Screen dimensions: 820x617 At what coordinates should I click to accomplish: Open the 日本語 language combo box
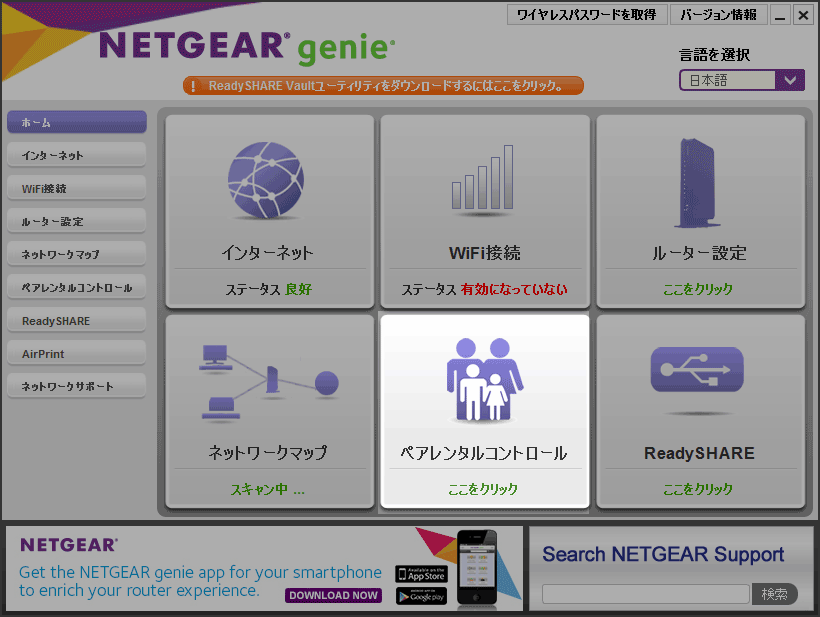[728, 81]
